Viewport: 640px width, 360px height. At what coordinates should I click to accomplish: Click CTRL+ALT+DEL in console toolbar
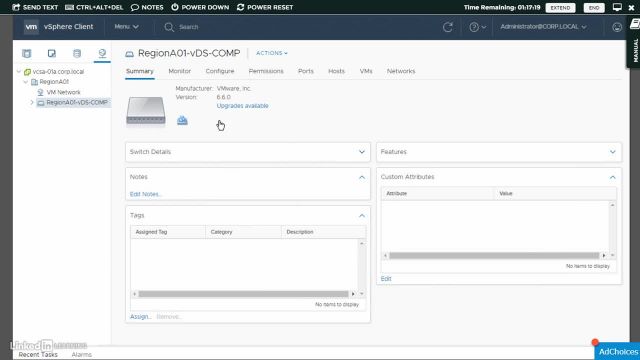94,7
